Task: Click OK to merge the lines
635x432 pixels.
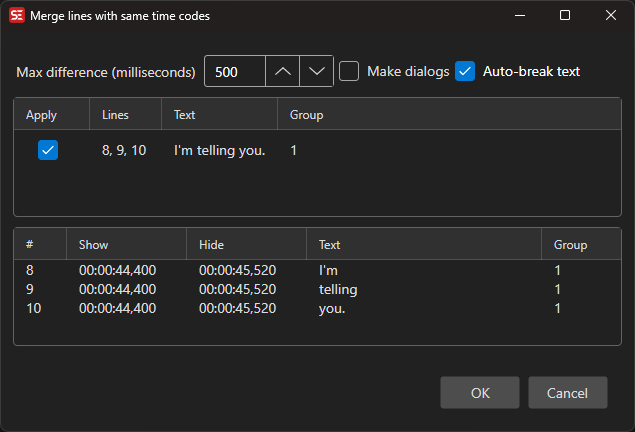Action: (x=480, y=393)
